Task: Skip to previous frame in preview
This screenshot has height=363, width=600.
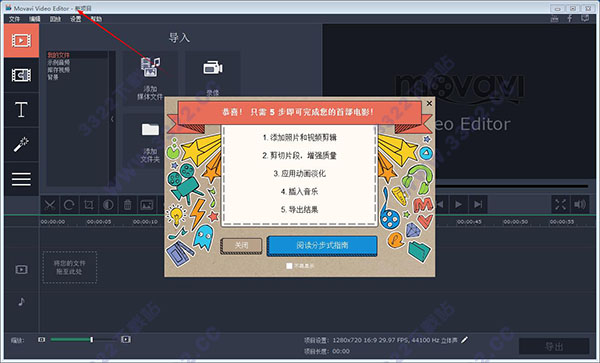Action: pos(440,205)
